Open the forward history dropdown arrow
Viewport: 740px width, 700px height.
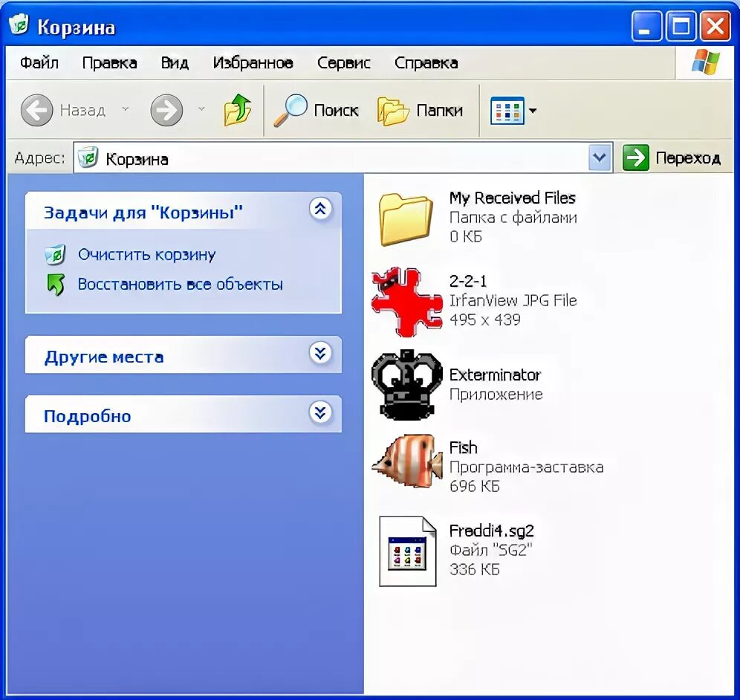pyautogui.click(x=201, y=109)
